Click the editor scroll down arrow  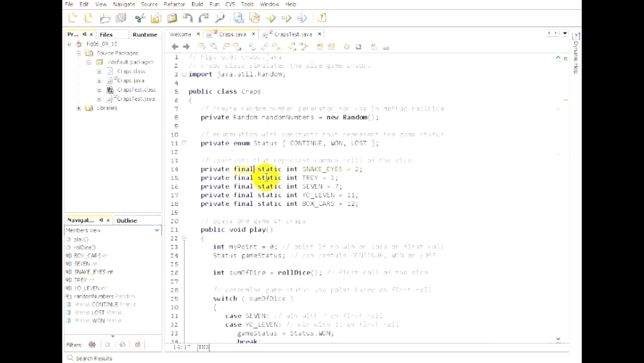coord(558,339)
